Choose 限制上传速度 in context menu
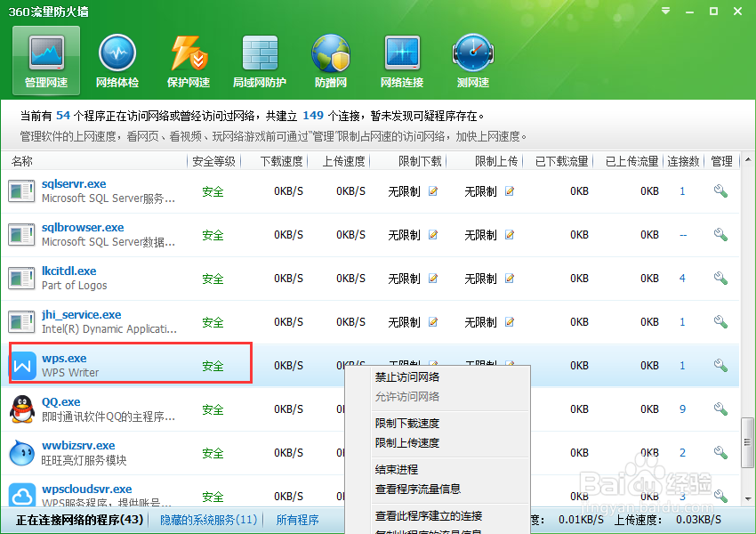756x534 pixels. 407,443
